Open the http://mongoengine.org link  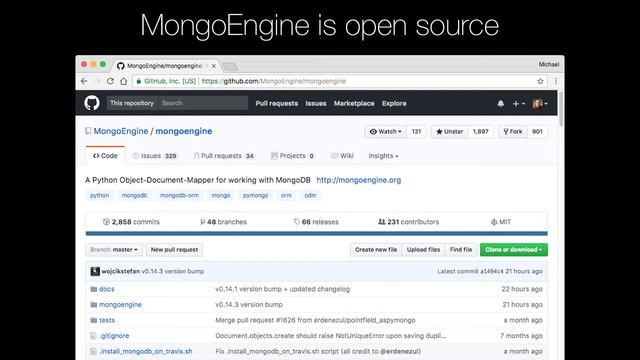(359, 180)
